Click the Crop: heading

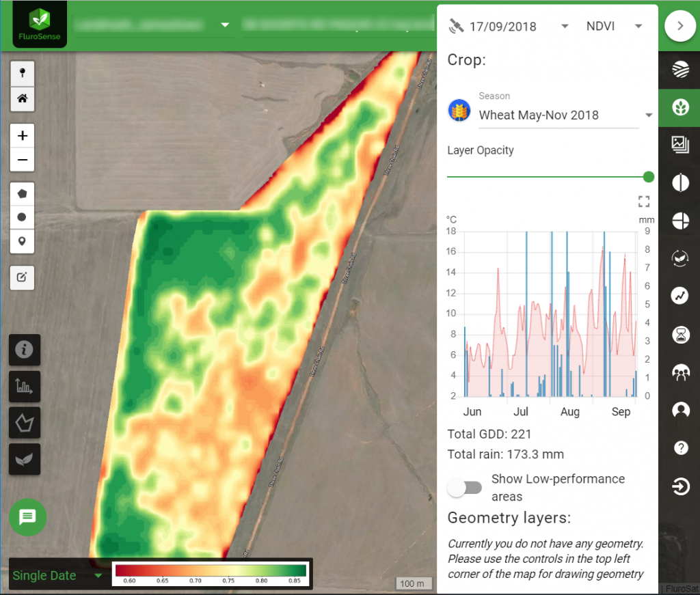(466, 60)
